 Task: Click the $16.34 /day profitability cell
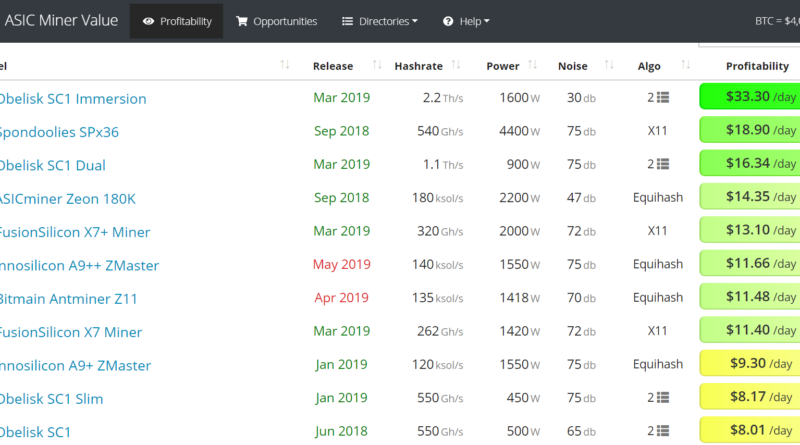(750, 163)
